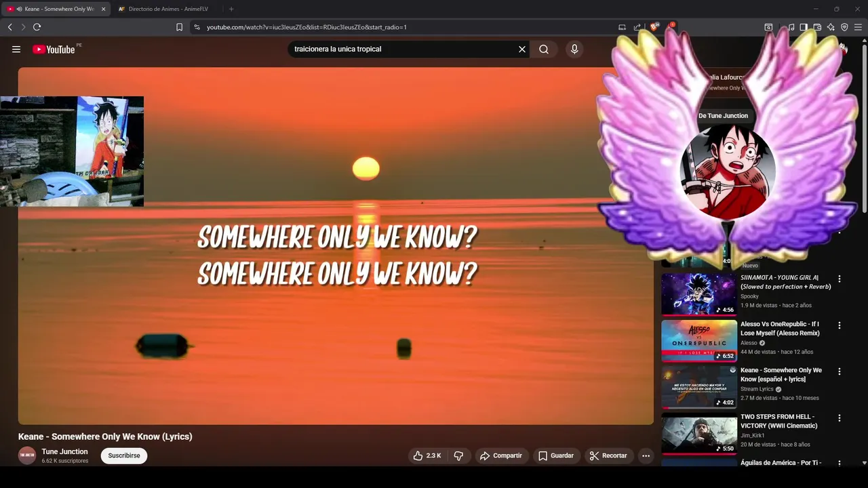
Task: Click the video player to pause
Action: coord(336,245)
